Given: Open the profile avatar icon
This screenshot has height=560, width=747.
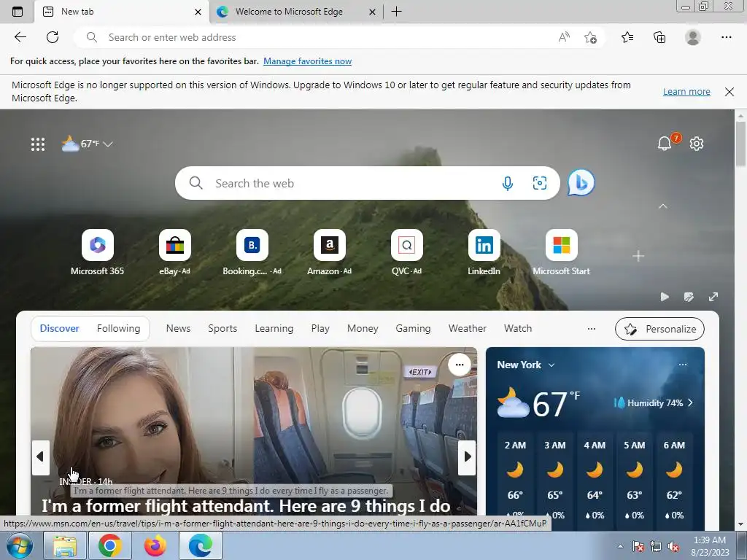Looking at the screenshot, I should (x=693, y=37).
